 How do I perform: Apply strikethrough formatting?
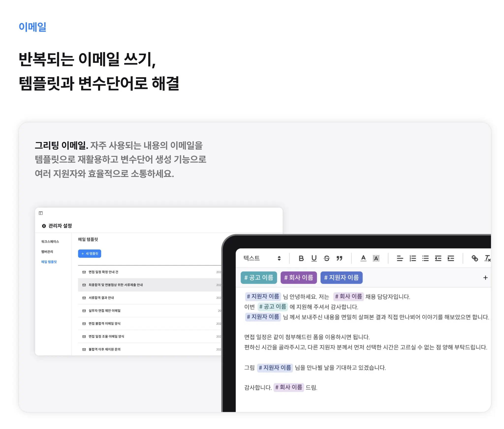[x=326, y=258]
